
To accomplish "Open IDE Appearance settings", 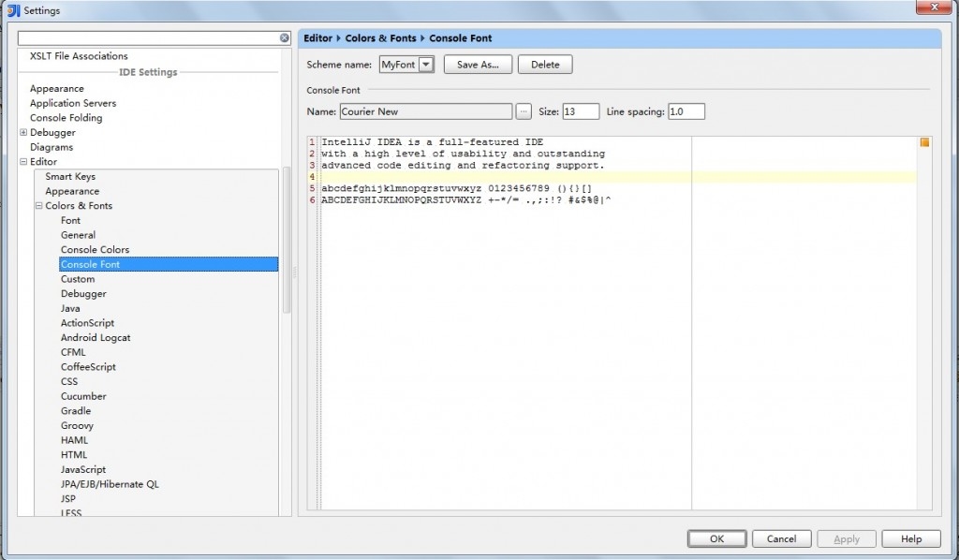I will click(57, 89).
